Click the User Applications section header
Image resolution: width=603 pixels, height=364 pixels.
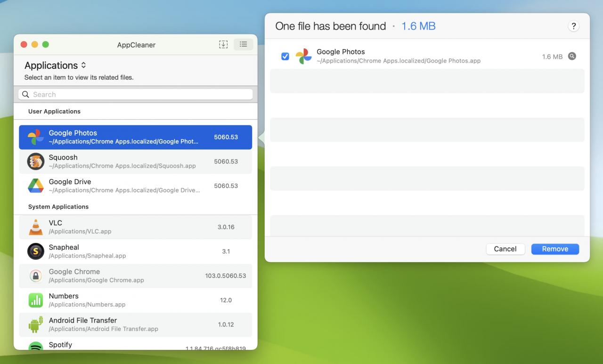point(54,111)
